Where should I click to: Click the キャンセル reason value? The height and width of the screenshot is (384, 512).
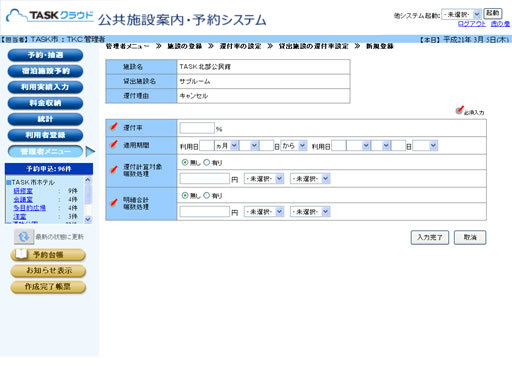point(194,96)
